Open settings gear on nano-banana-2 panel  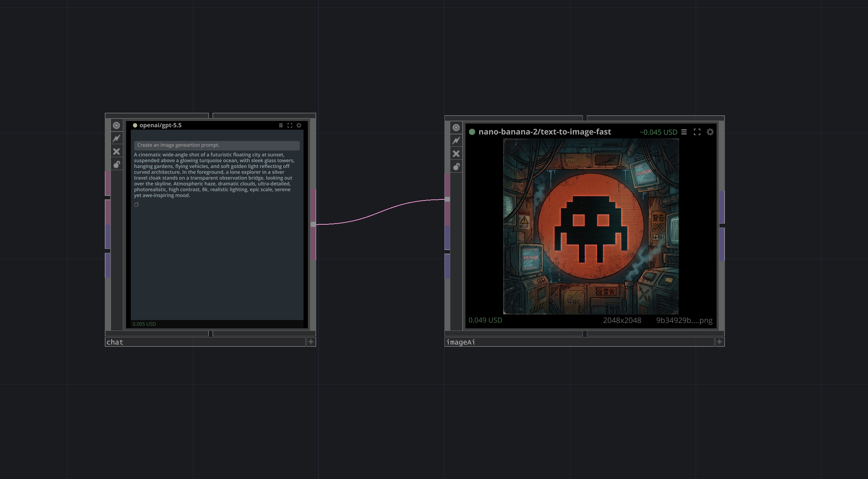(710, 132)
